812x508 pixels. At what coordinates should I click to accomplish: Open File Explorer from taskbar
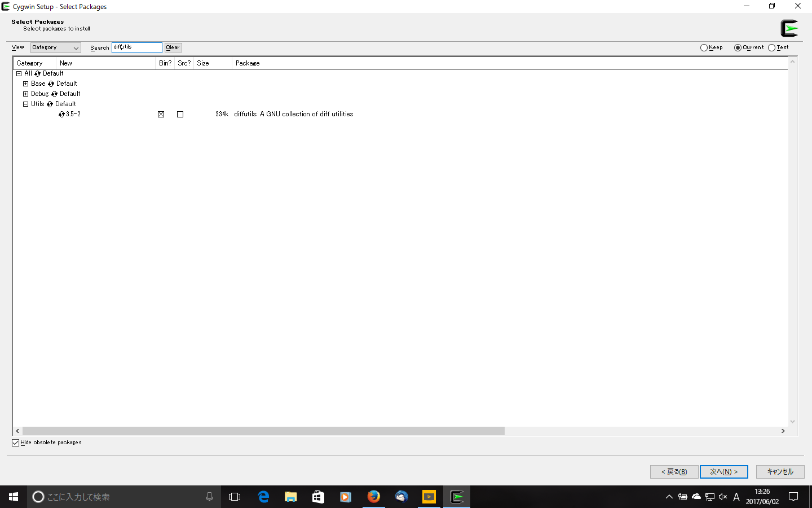290,497
